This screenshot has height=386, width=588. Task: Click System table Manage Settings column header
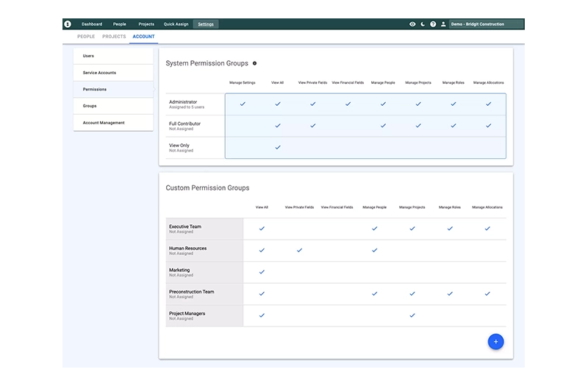coord(243,82)
